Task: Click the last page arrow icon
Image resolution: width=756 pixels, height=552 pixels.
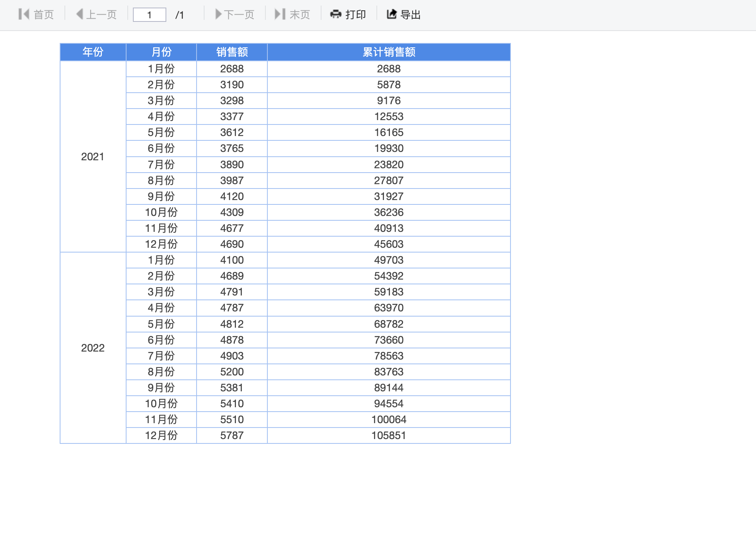Action: tap(280, 14)
